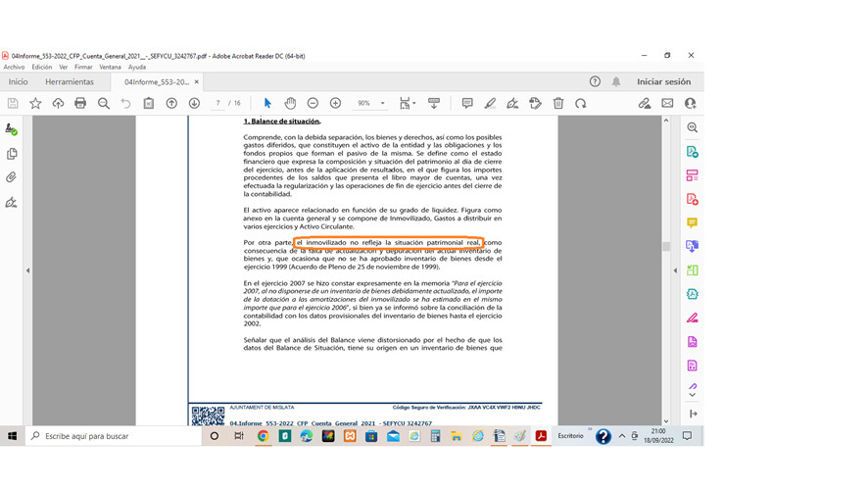Open the Archivo menu

click(14, 67)
